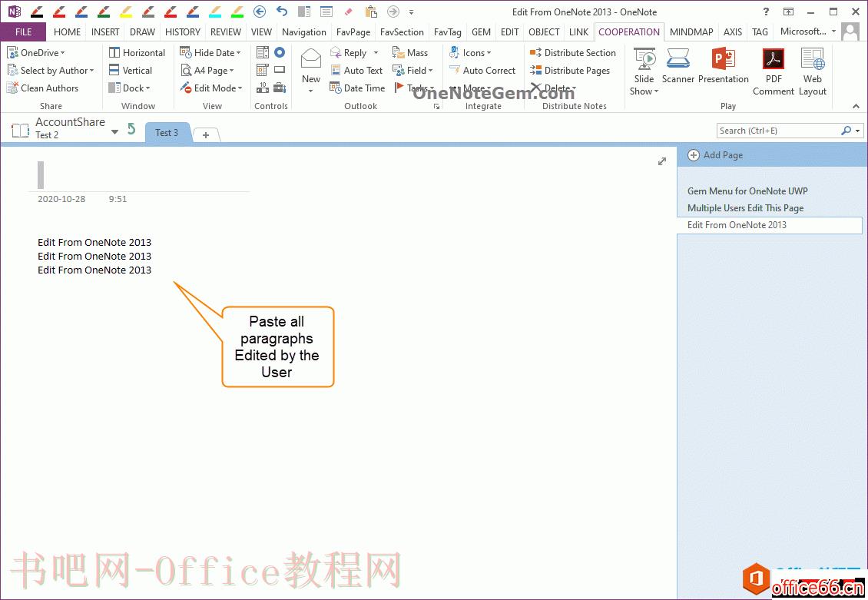The height and width of the screenshot is (600, 868).
Task: Open INSERT ribbon tab
Action: [x=105, y=32]
